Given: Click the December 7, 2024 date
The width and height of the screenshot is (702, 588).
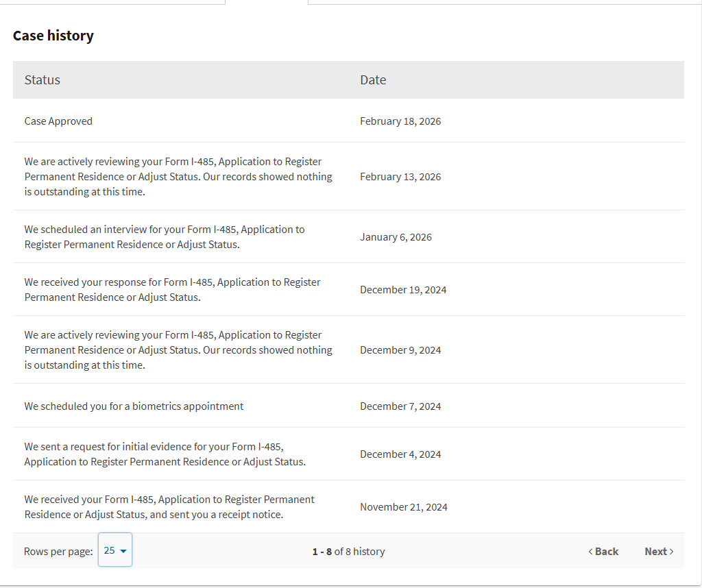Looking at the screenshot, I should click(400, 406).
